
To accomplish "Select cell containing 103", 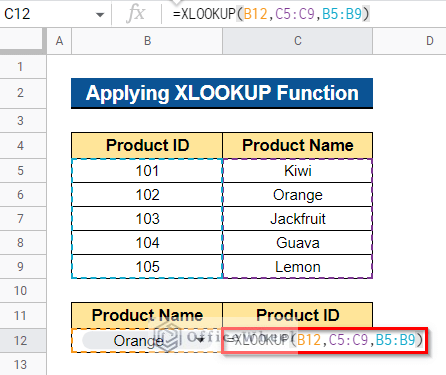I will (x=147, y=219).
